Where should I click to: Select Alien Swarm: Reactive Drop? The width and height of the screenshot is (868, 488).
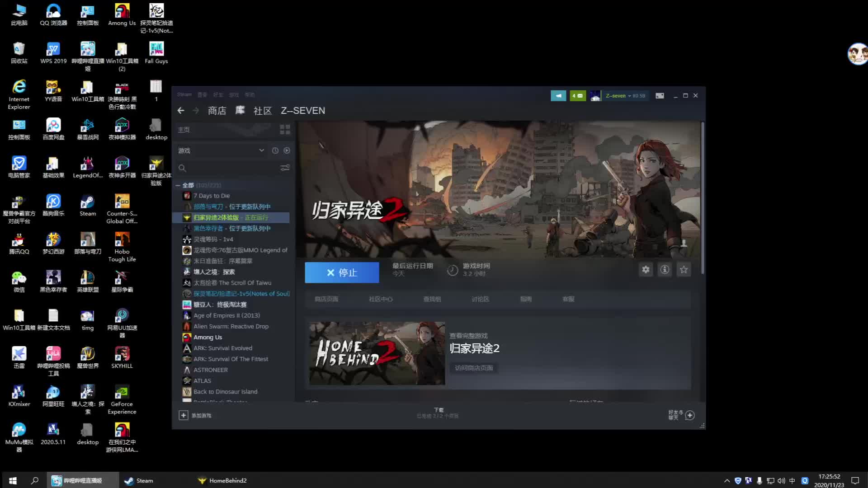(x=231, y=326)
